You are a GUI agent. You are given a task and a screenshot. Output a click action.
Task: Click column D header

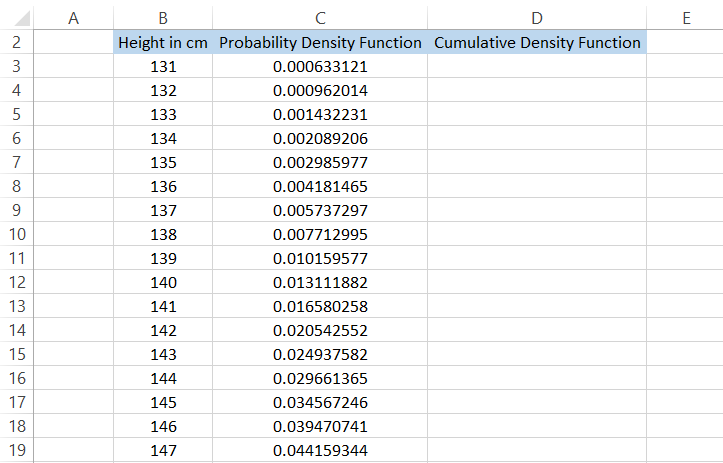tap(537, 18)
